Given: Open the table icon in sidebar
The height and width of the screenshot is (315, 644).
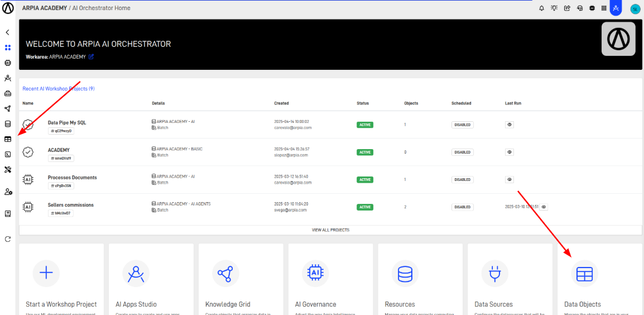Looking at the screenshot, I should (7, 139).
